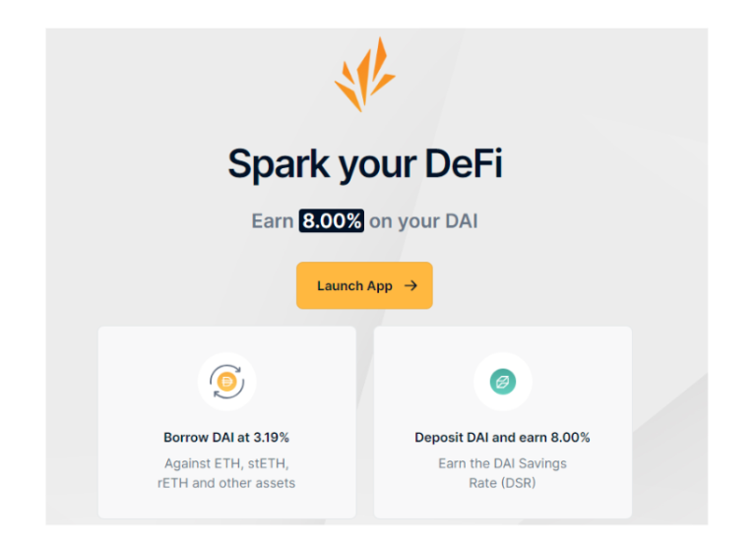Click the DAI borrow coin icon
This screenshot has height=544, width=756.
pyautogui.click(x=226, y=382)
